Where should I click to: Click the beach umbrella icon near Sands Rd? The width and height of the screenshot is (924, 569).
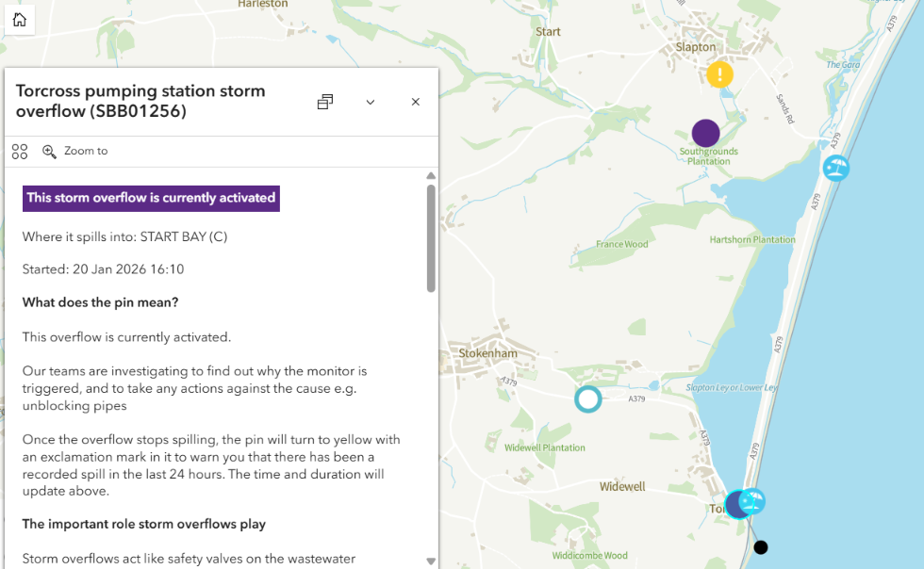coord(835,168)
